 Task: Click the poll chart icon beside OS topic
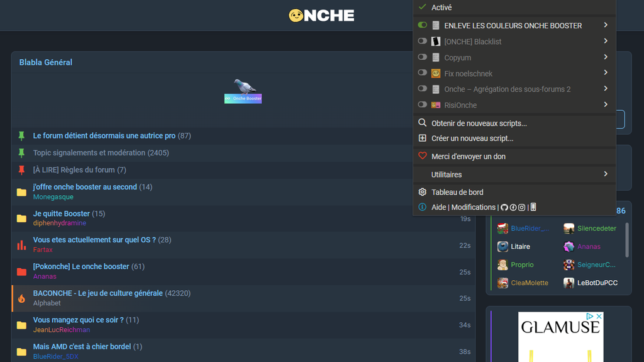point(21,245)
